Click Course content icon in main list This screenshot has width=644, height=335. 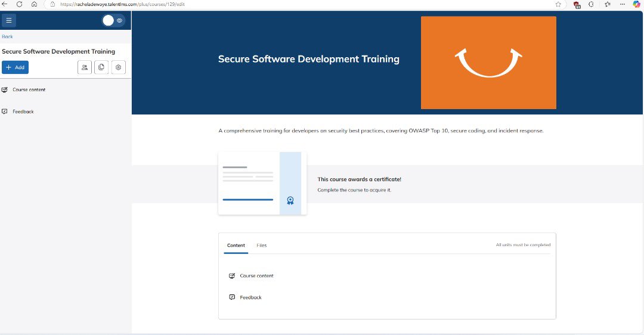coord(232,276)
